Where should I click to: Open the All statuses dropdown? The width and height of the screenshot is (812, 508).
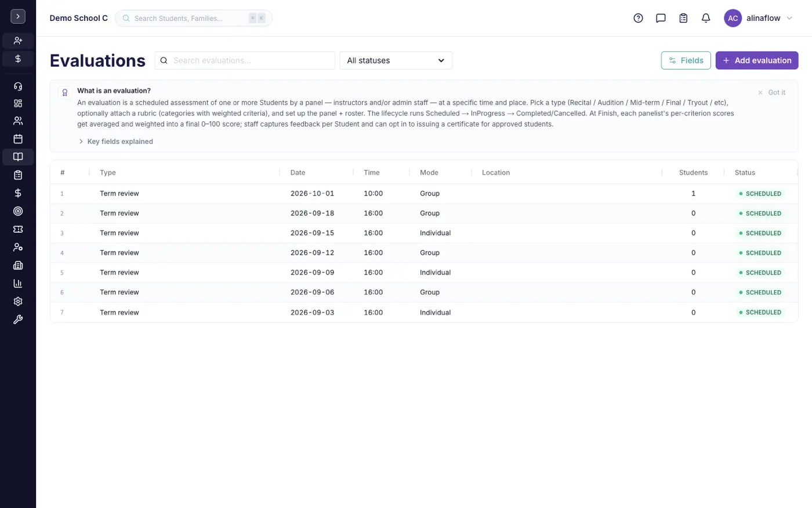(x=396, y=60)
